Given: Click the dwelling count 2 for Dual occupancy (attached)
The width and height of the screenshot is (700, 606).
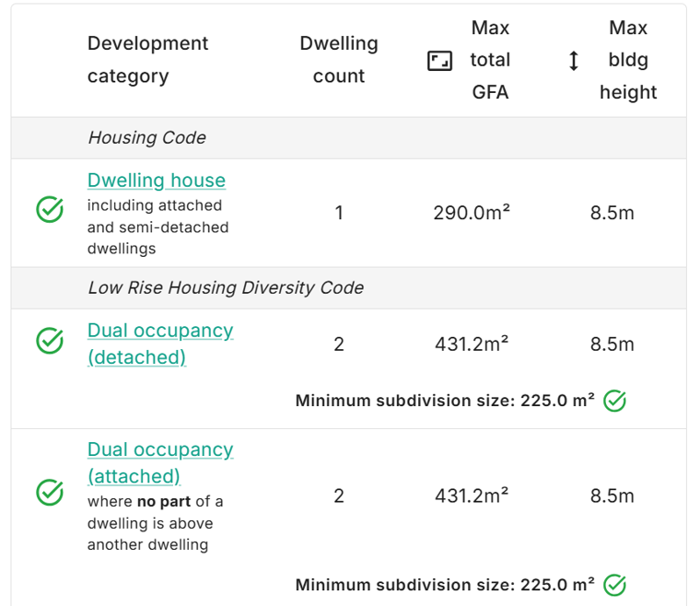Looking at the screenshot, I should [339, 496].
